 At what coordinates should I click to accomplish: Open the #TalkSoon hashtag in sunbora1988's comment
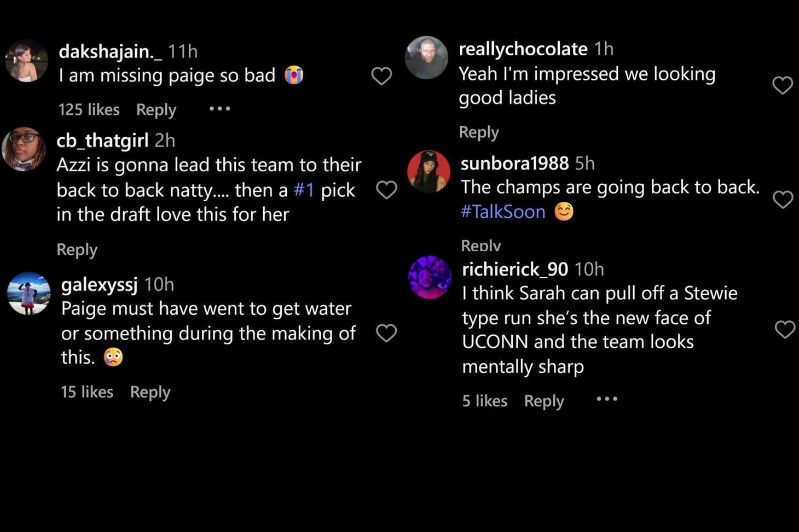[503, 212]
